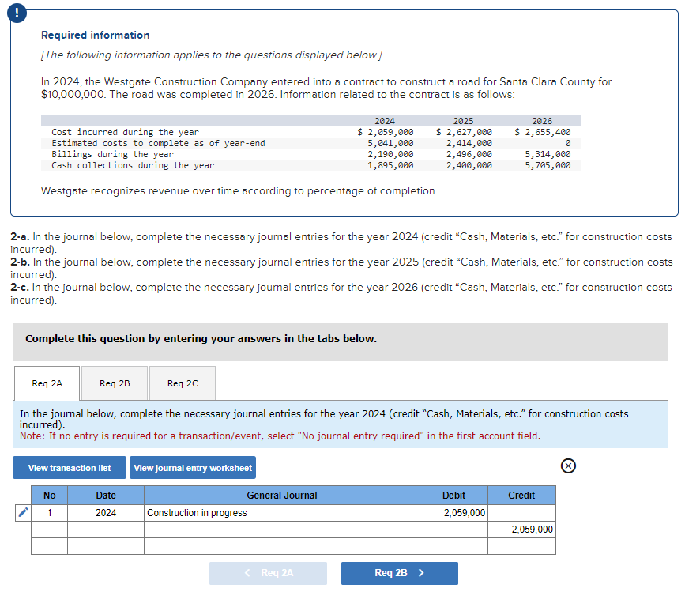Click 'Estimated costs to complete as of year-end' label

tap(158, 143)
